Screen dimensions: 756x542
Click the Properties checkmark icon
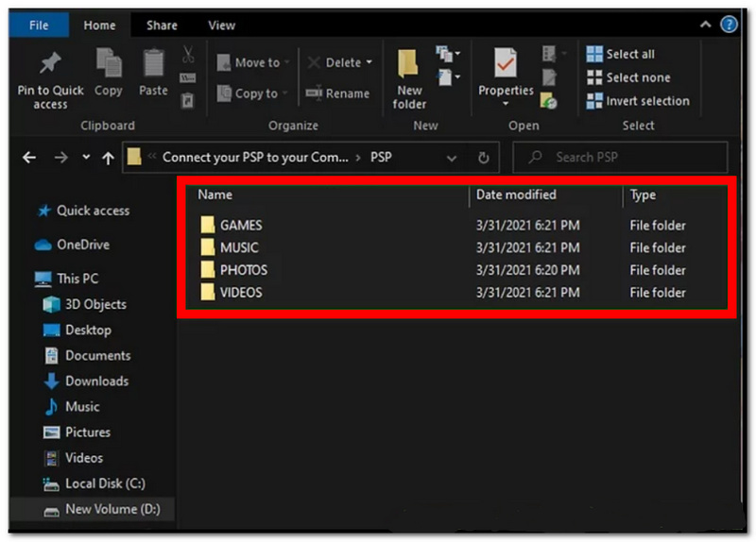click(506, 62)
